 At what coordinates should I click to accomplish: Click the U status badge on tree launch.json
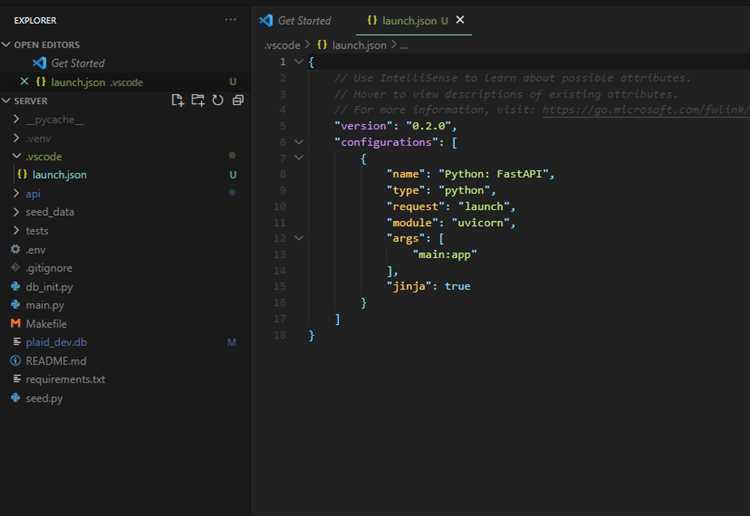(233, 175)
